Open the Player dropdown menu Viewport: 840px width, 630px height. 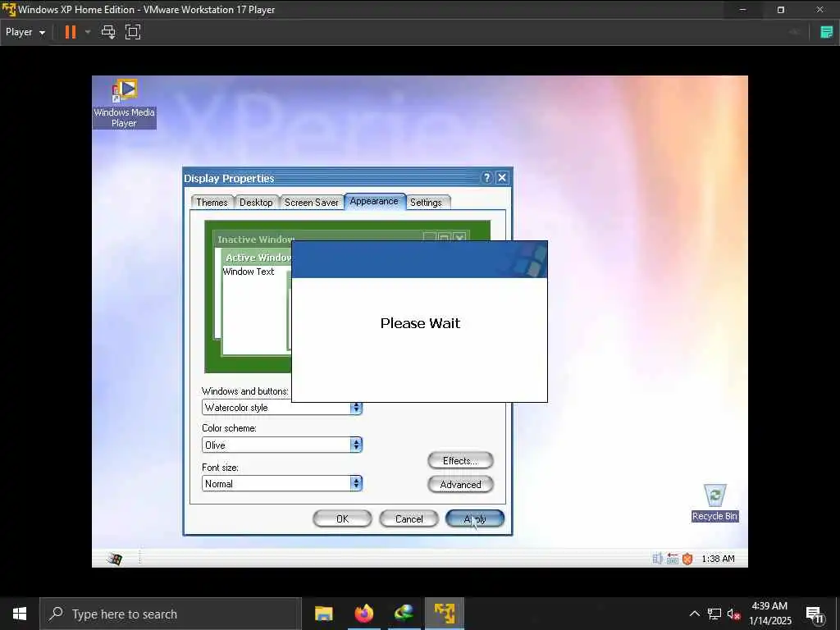25,32
